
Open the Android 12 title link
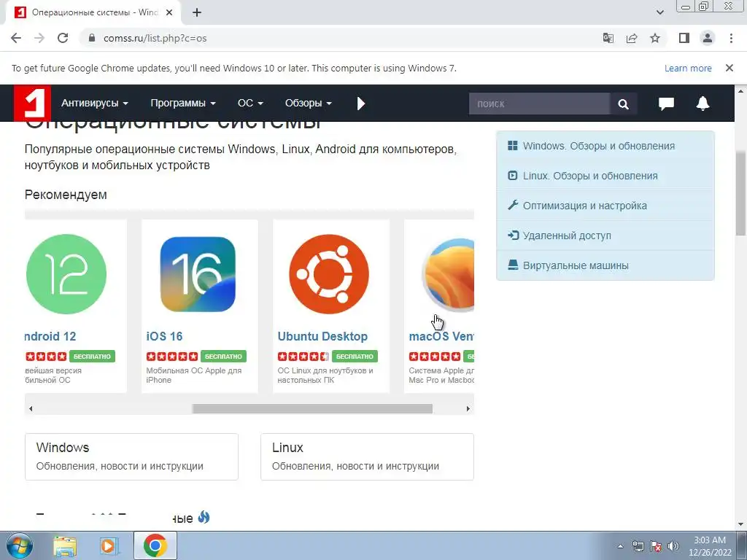tap(50, 336)
